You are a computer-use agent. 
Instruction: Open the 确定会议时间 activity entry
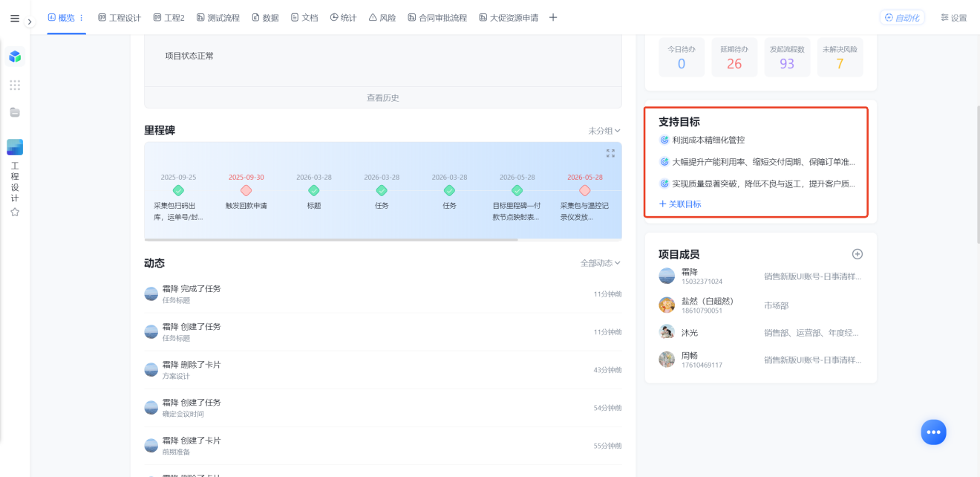383,408
